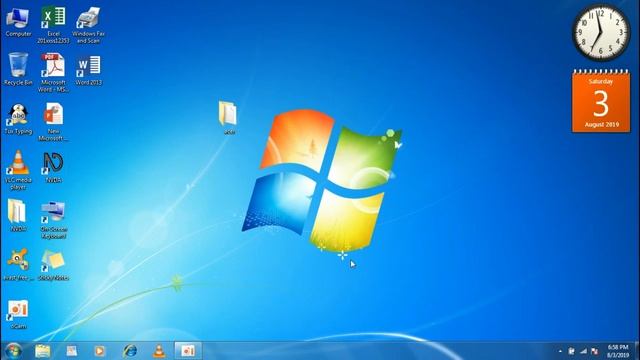
Task: Select the New Microsoft PowerPoint file icon
Action: pyautogui.click(x=53, y=121)
